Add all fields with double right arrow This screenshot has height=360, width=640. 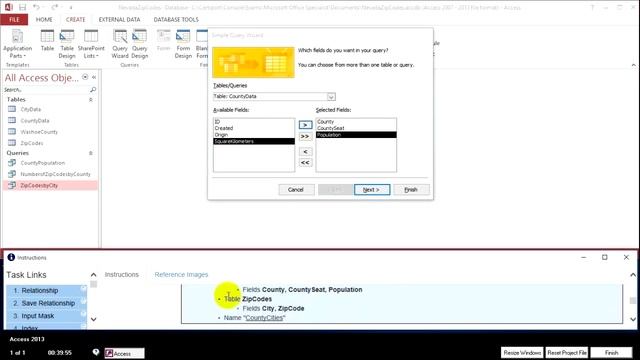pos(305,136)
